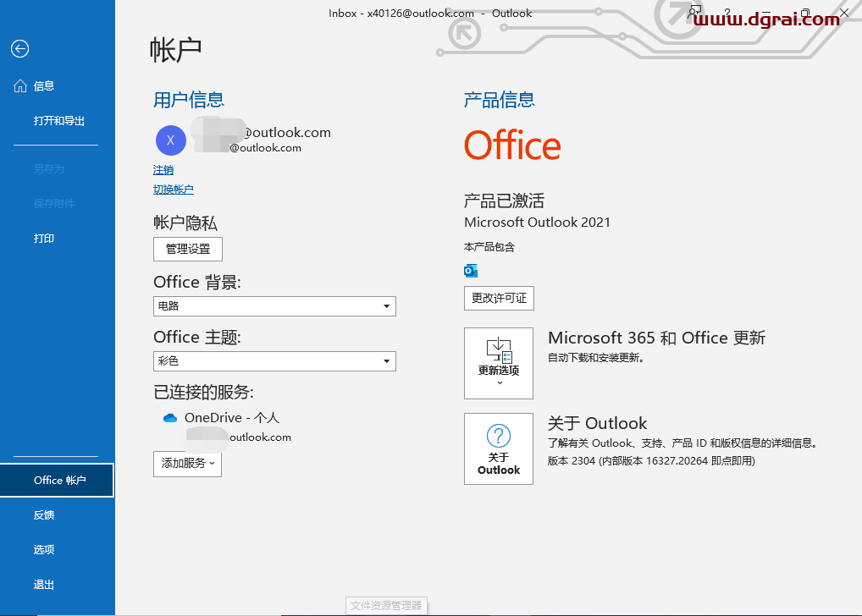Expand the 添加服务 dropdown button
Screen dimensions: 862x616
187,464
